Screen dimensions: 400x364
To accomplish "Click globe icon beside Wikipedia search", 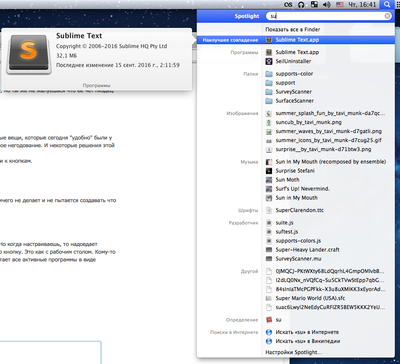I will coord(269,341).
